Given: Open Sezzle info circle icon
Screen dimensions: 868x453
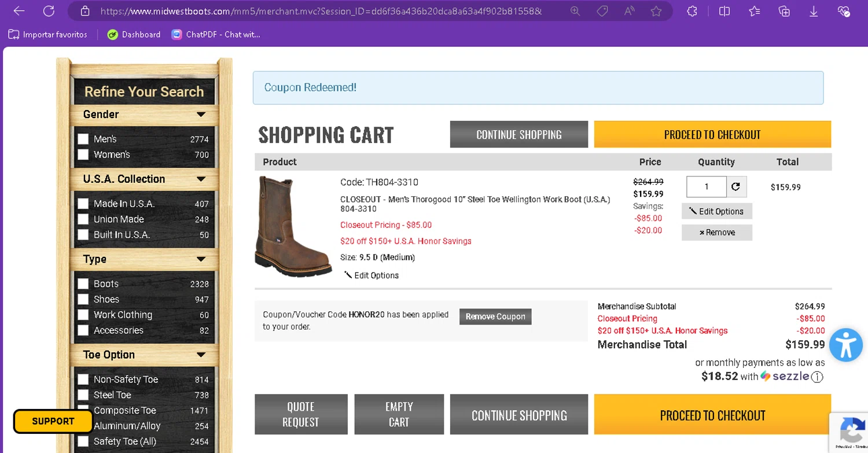Looking at the screenshot, I should [x=817, y=377].
